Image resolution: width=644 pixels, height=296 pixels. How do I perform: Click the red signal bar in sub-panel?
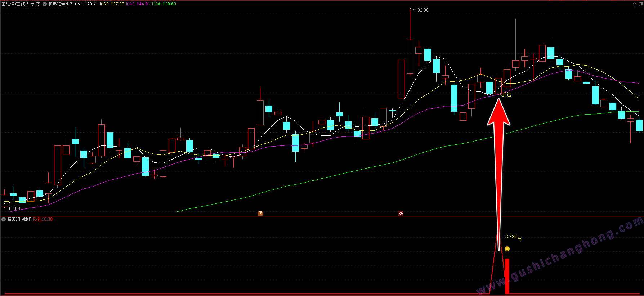[x=507, y=276]
